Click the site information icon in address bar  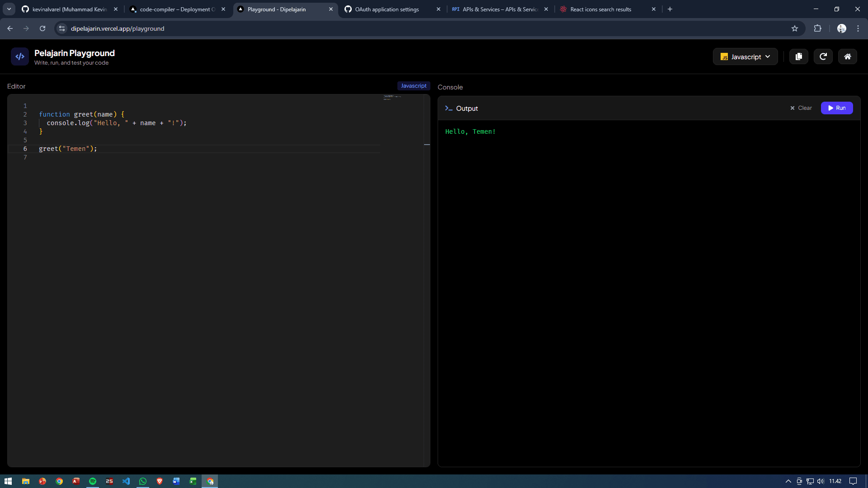(61, 28)
